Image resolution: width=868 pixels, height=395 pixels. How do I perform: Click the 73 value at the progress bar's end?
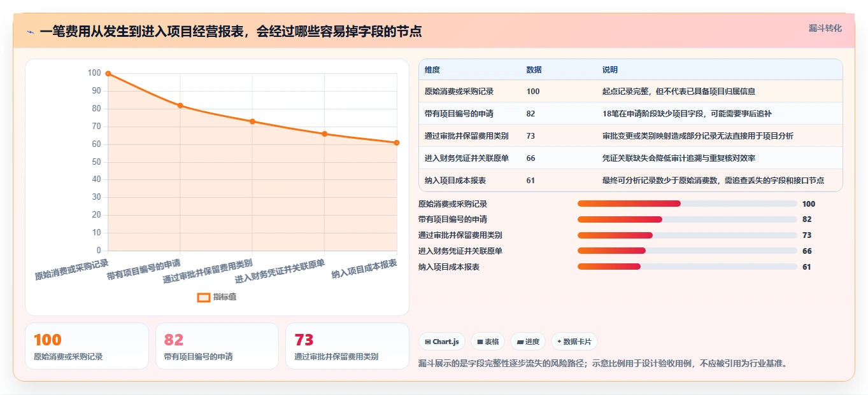(807, 235)
